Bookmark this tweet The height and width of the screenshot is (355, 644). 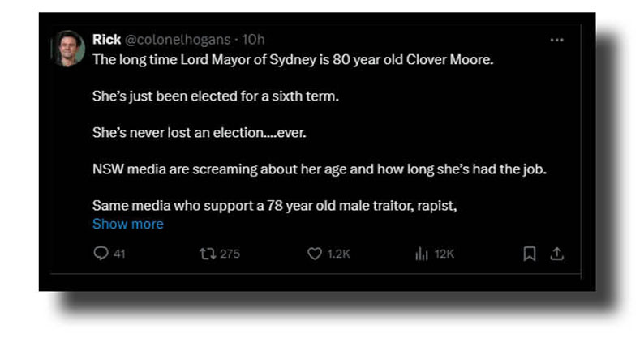click(529, 254)
